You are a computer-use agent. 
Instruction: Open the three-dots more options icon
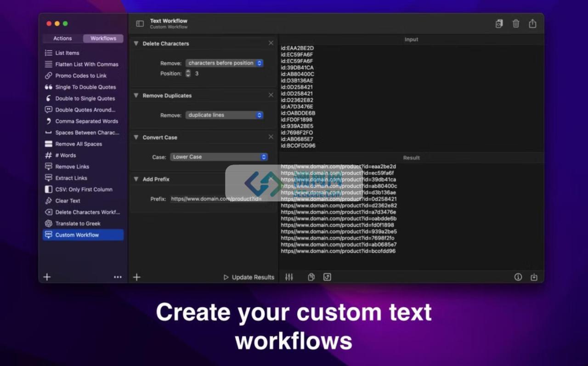(118, 277)
